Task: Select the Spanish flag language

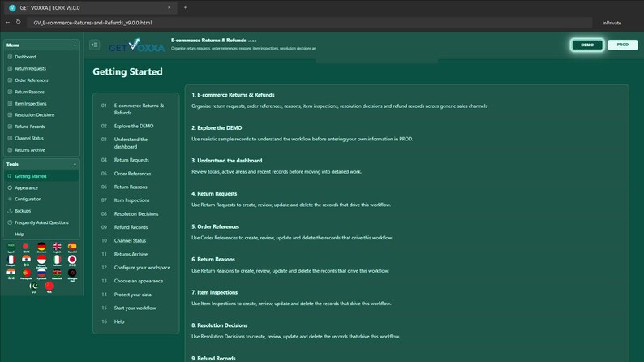Action: (x=72, y=247)
